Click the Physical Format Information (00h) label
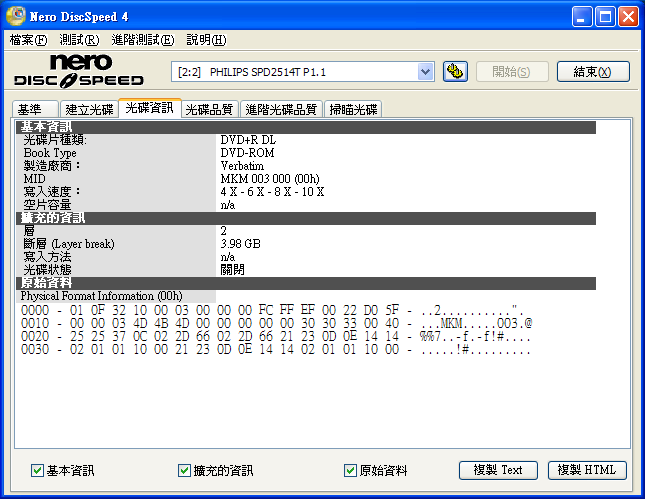The width and height of the screenshot is (645, 499). (x=101, y=296)
